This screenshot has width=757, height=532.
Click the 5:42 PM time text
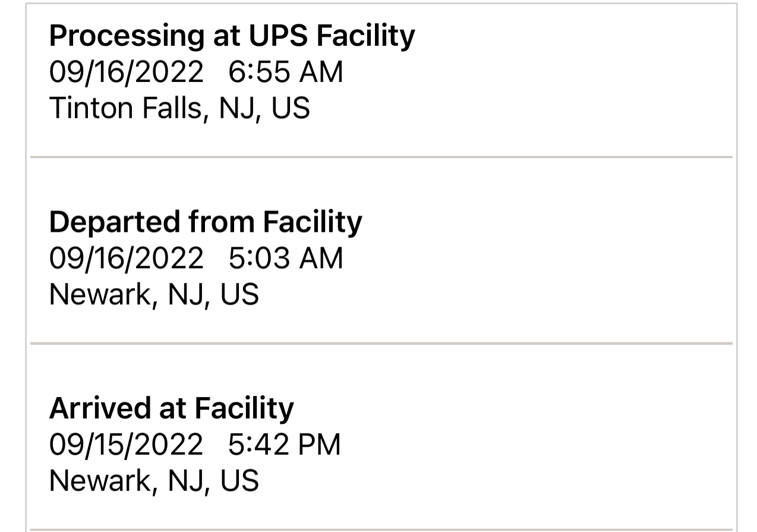[x=285, y=445]
